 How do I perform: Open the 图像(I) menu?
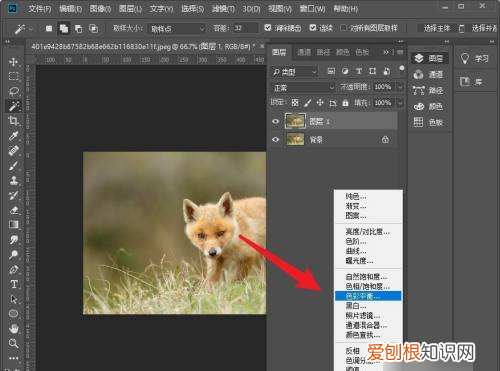click(x=100, y=9)
